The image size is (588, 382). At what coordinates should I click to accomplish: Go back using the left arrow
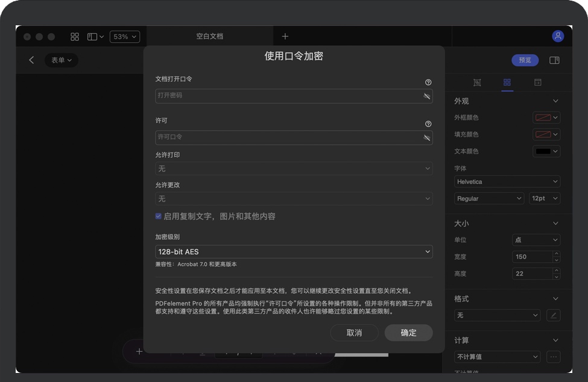[x=31, y=60]
